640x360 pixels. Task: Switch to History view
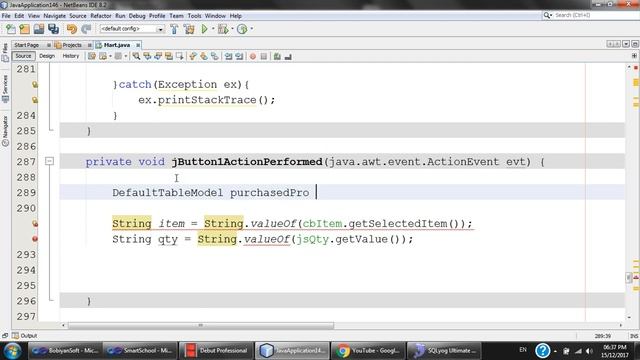pyautogui.click(x=71, y=56)
